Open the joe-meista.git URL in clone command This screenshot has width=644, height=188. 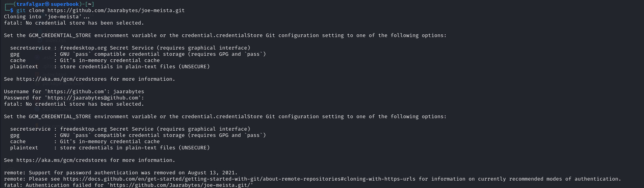[116, 11]
